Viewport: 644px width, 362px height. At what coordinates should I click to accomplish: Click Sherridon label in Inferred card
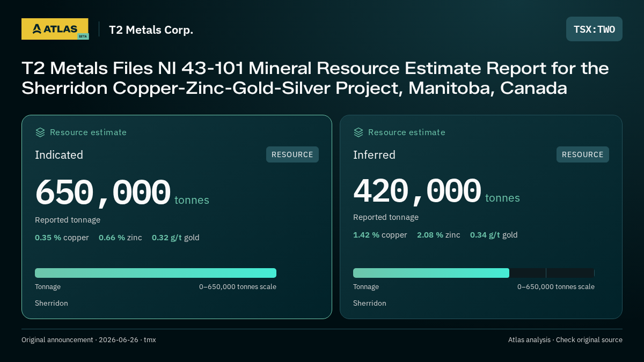[370, 304]
